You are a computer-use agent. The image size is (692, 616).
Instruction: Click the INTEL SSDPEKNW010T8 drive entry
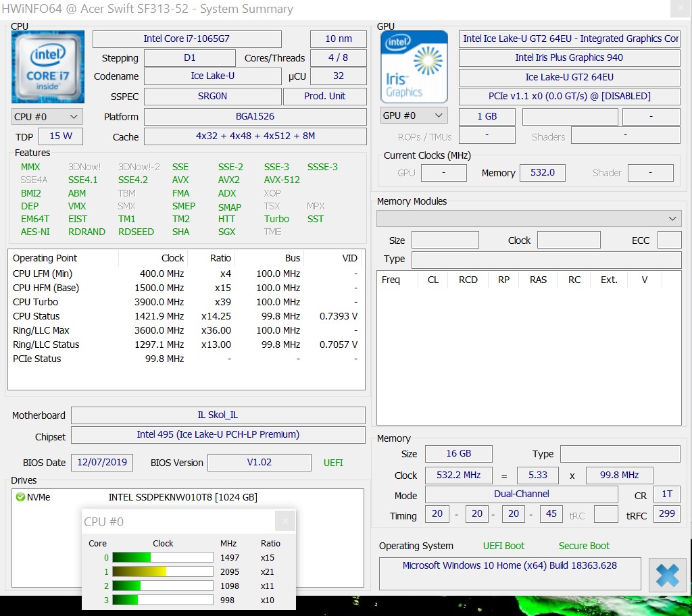(x=182, y=497)
